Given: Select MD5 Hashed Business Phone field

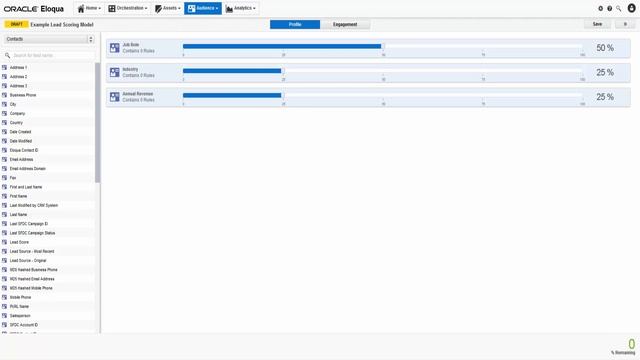Looking at the screenshot, I should [x=48, y=270].
